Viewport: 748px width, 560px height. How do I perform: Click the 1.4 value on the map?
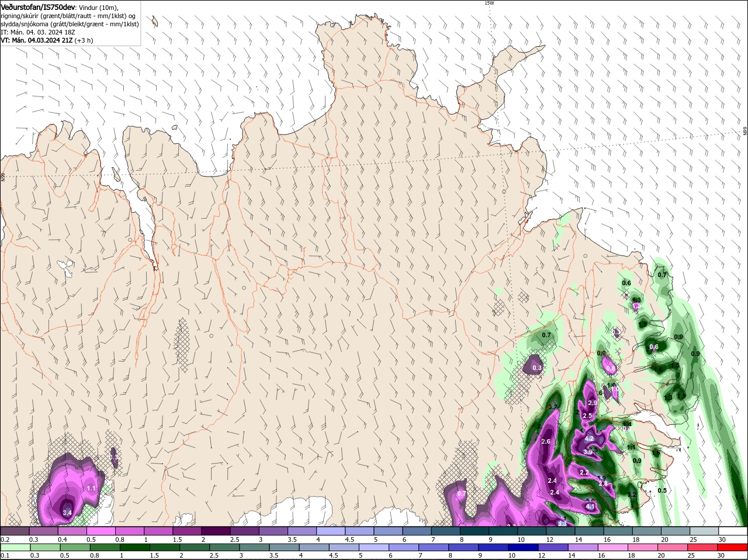click(x=740, y=497)
